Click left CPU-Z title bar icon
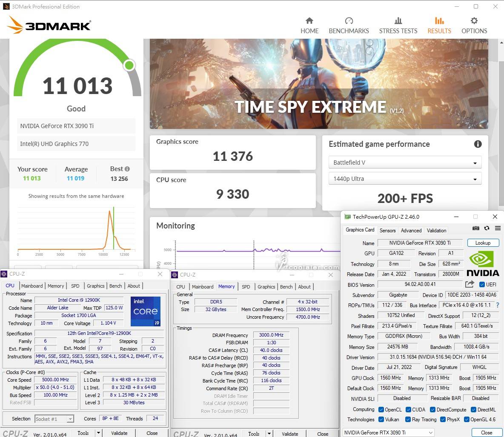 pyautogui.click(x=4, y=274)
